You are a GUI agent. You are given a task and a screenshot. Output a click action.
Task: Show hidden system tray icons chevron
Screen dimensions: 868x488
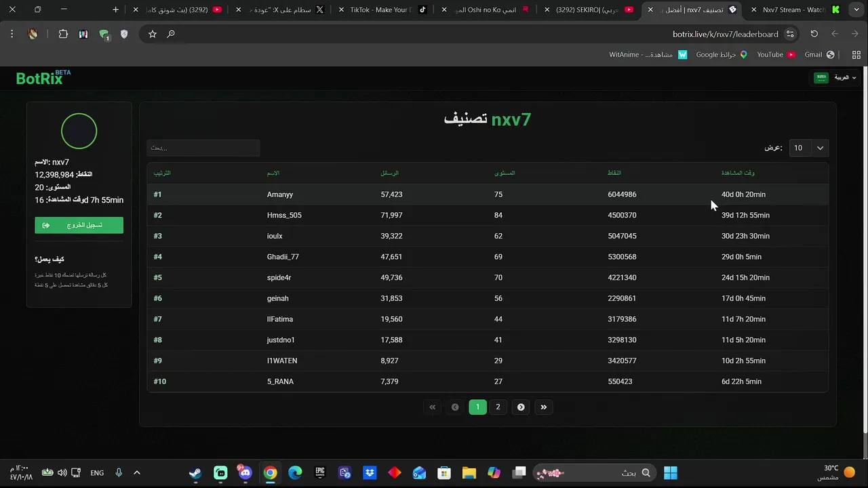pos(136,472)
